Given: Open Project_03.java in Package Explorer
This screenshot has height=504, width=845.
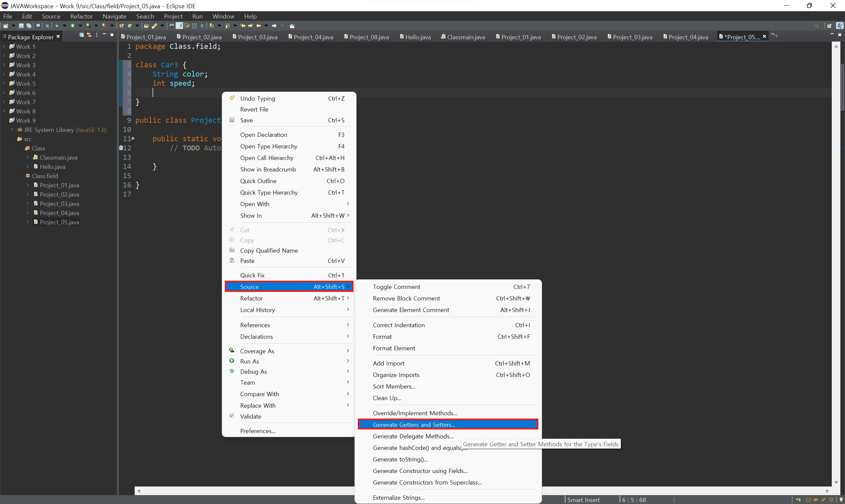Looking at the screenshot, I should [59, 204].
